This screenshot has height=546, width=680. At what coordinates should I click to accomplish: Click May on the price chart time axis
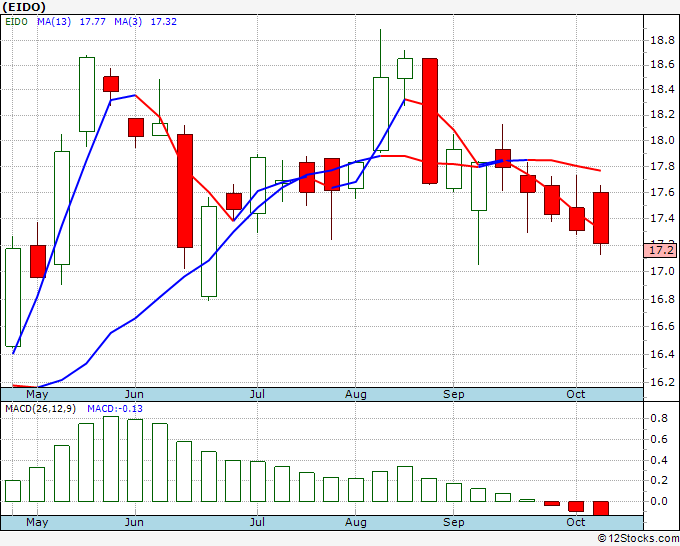tap(37, 394)
